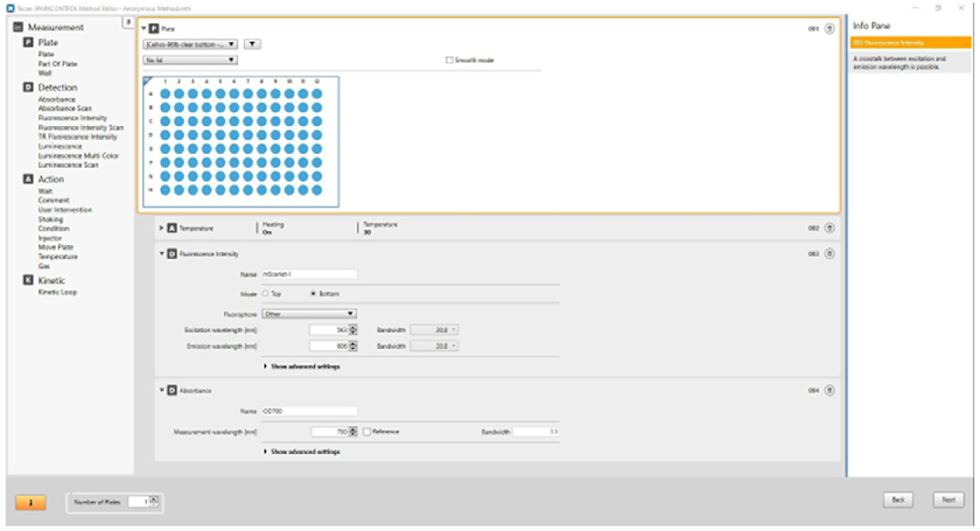The image size is (980, 531).
Task: Expand the Temperature strip
Action: tap(161, 228)
